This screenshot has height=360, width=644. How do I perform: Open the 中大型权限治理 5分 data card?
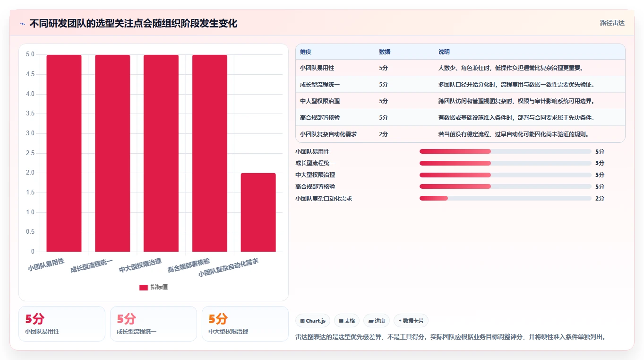(x=245, y=324)
